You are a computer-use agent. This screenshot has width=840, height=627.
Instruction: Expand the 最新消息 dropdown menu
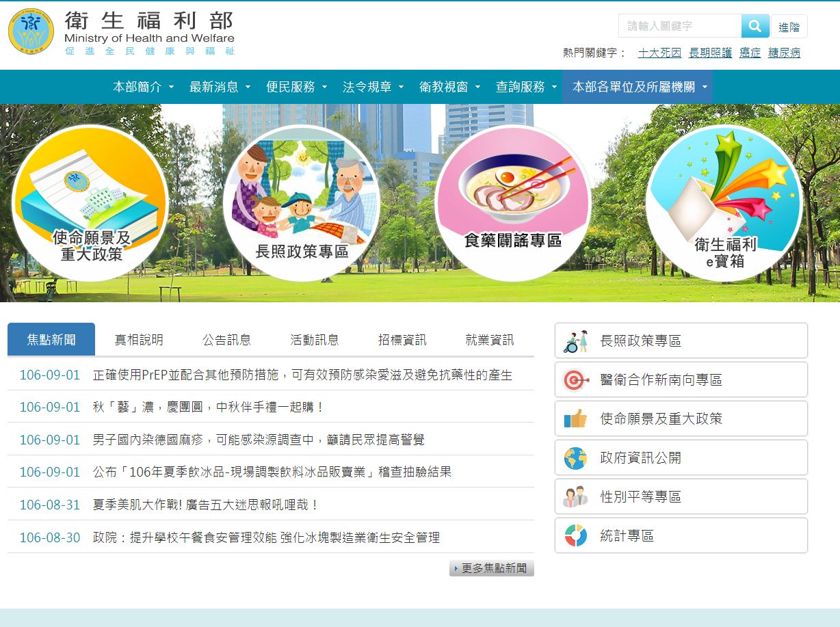click(220, 87)
